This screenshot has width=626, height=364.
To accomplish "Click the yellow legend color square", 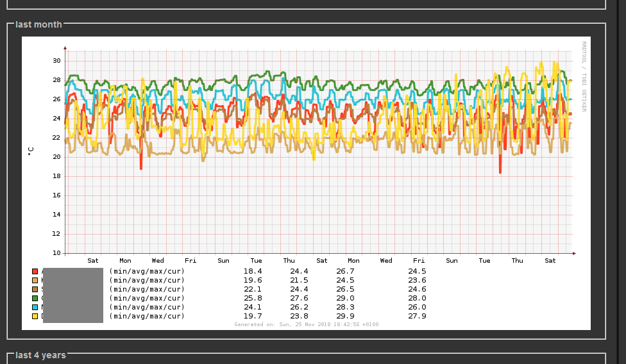I will pos(35,316).
